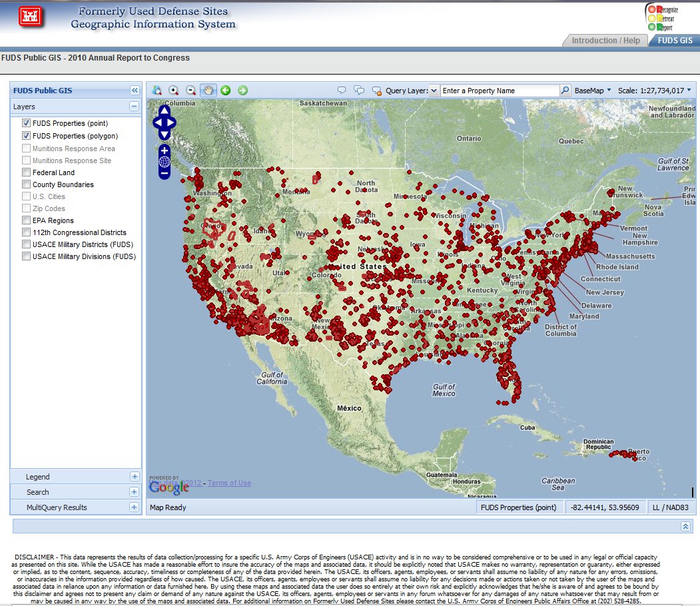The width and height of the screenshot is (700, 606).
Task: Enable the County Boundaries layer
Action: click(x=26, y=184)
